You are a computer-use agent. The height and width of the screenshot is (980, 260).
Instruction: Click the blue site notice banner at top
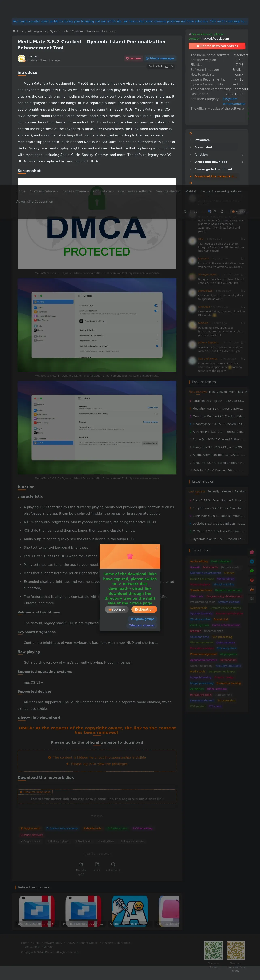[x=130, y=21]
